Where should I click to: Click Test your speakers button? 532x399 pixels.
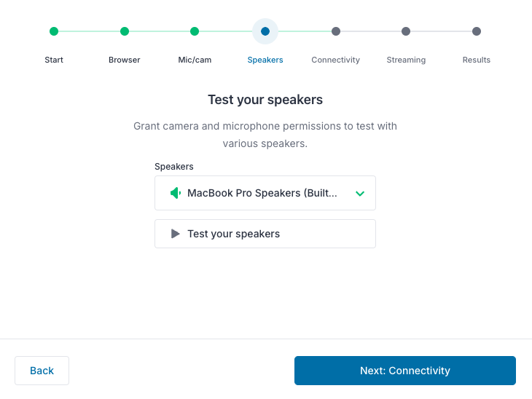265,234
